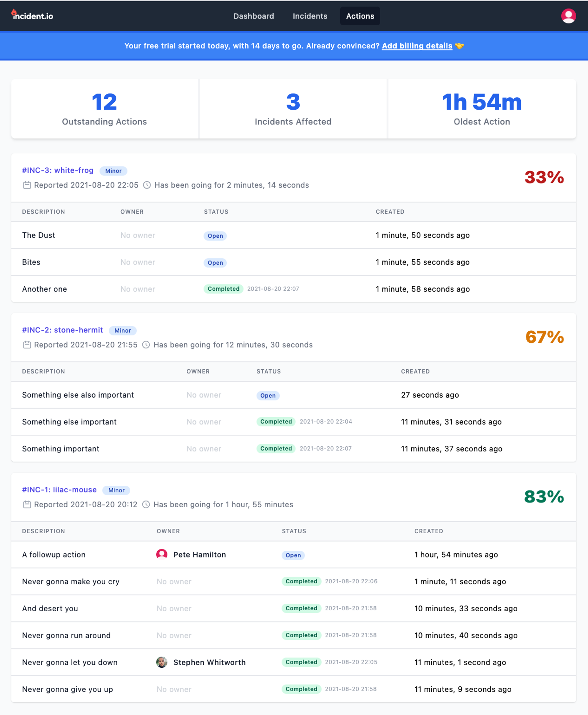Open incident #INC-3: white-frog
Viewport: 588px width, 715px height.
click(58, 170)
